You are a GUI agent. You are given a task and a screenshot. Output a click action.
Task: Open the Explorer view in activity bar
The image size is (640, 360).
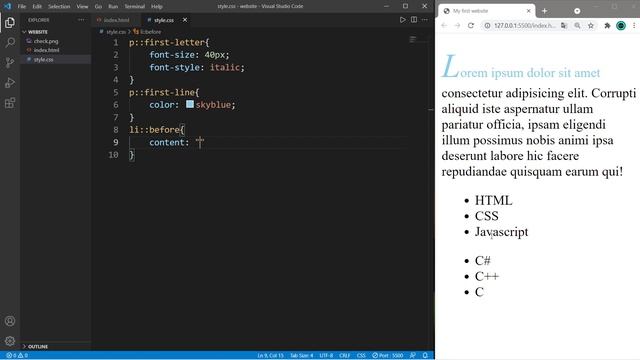coord(10,22)
